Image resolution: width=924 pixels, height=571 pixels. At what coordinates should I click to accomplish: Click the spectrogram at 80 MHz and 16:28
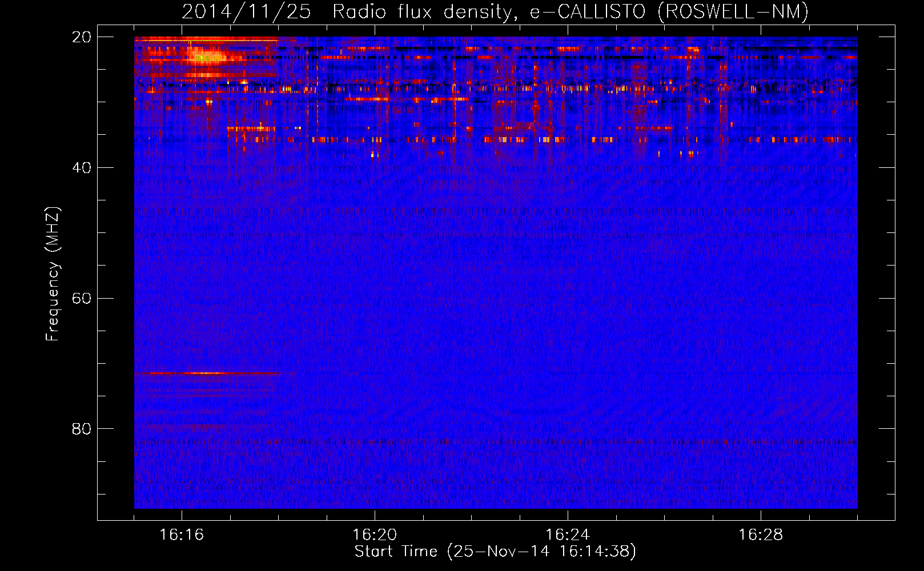tap(761, 428)
